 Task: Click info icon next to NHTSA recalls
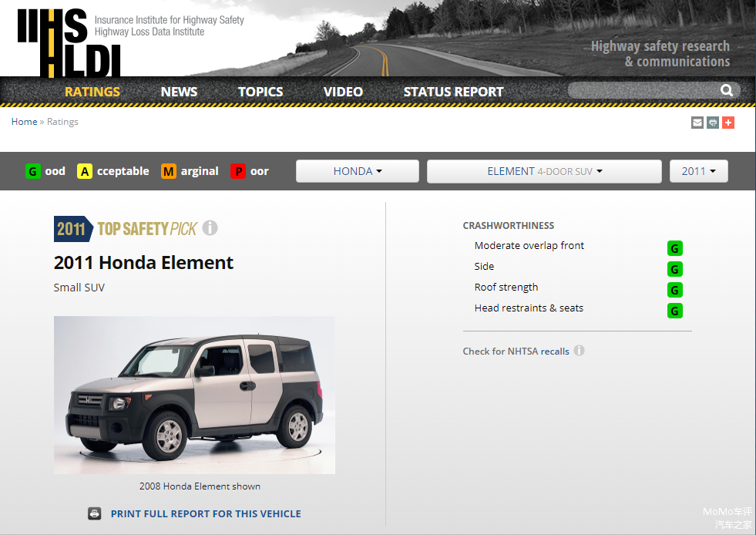point(579,351)
